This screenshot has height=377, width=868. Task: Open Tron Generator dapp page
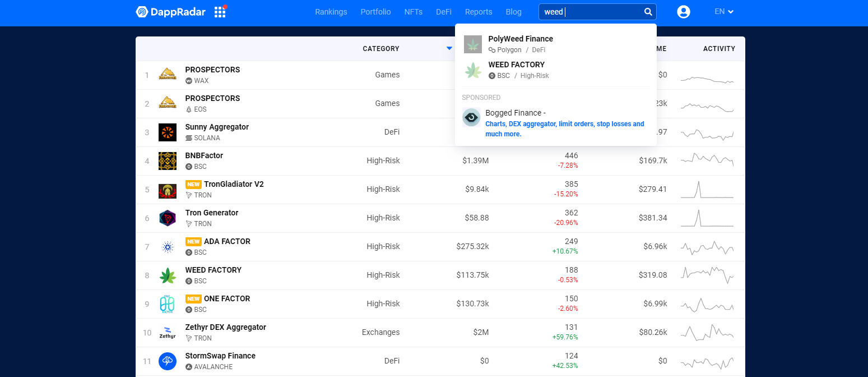(x=212, y=213)
